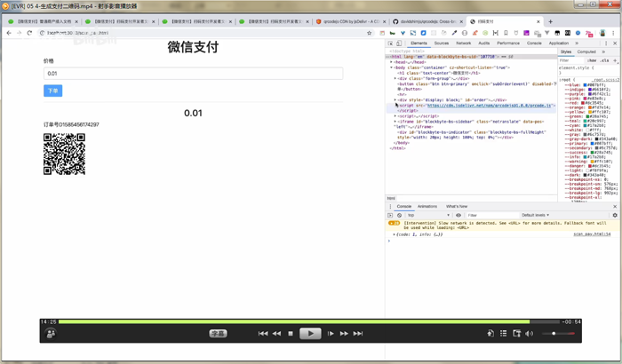Expand the iframe blockbyte-bs-sidebar node
This screenshot has width=622, height=364.
coord(395,122)
